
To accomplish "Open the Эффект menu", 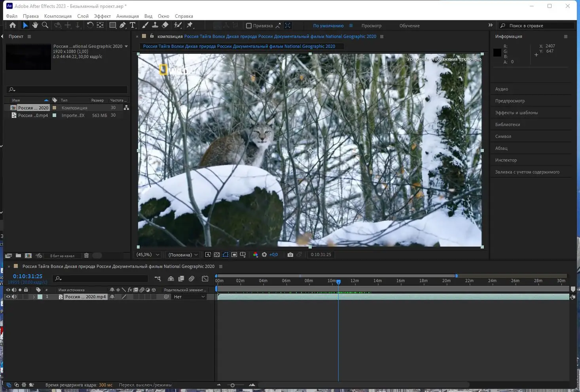I will [x=102, y=16].
